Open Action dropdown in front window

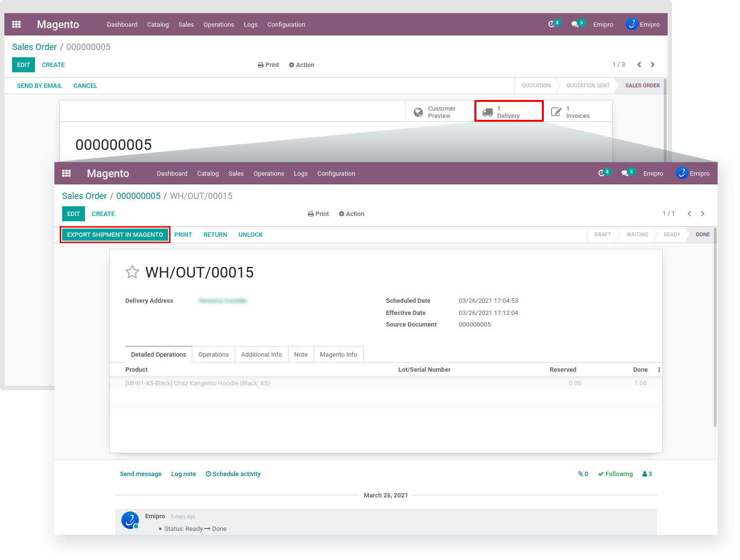pyautogui.click(x=352, y=214)
